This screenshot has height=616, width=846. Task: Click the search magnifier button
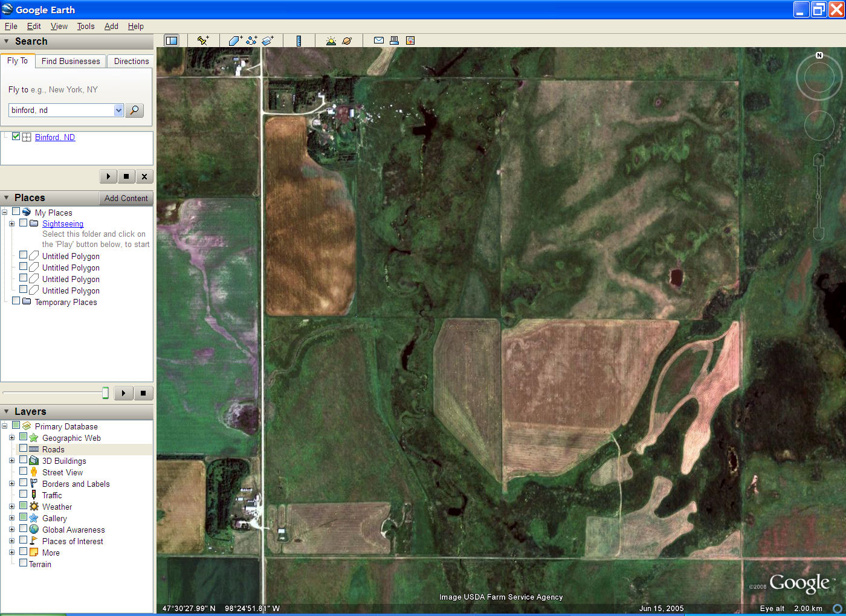coord(134,110)
